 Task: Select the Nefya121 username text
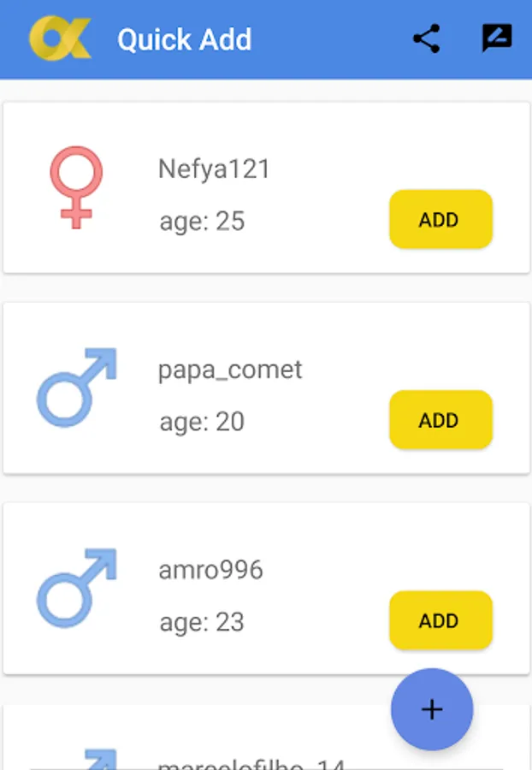tap(214, 169)
